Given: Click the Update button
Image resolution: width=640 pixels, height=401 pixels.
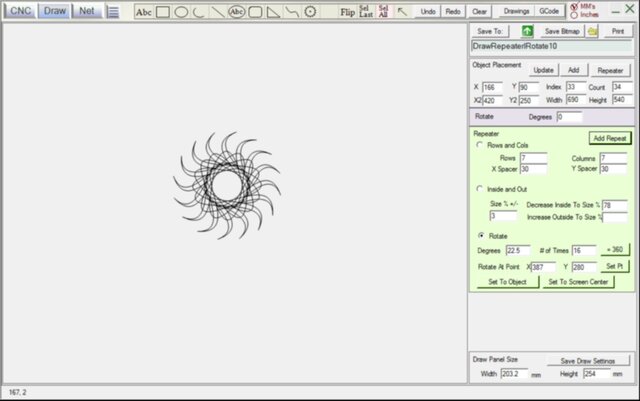Looking at the screenshot, I should pyautogui.click(x=543, y=70).
